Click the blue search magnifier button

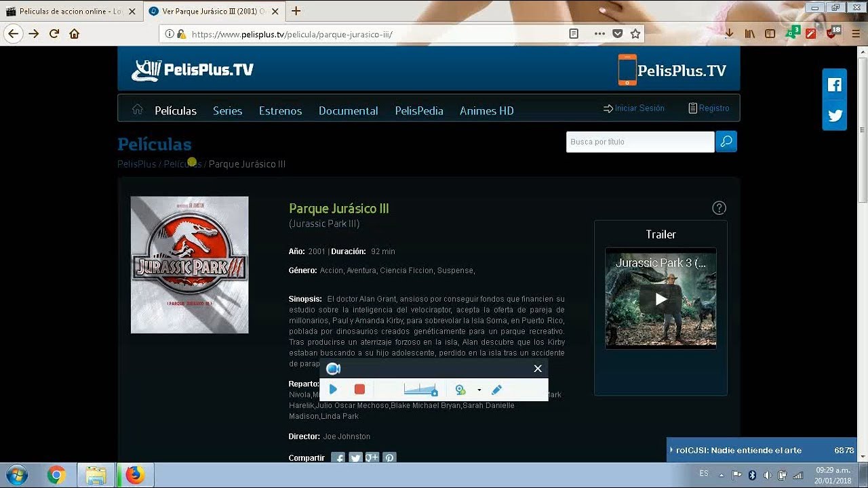726,142
